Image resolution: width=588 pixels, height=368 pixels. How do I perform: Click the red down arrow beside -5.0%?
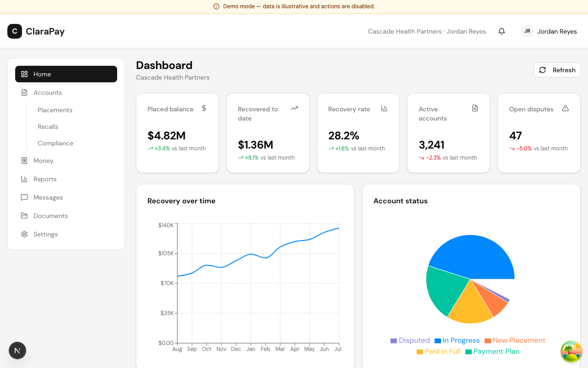coord(512,149)
